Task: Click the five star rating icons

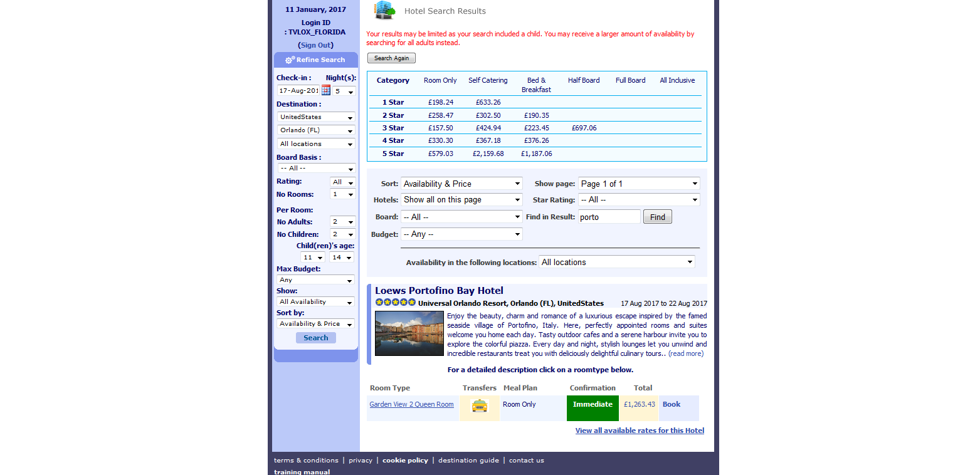Action: [396, 303]
